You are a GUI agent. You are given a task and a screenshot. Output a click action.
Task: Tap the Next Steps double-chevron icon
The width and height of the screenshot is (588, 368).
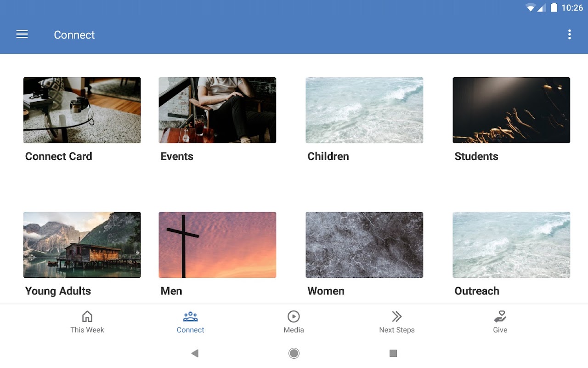click(397, 316)
